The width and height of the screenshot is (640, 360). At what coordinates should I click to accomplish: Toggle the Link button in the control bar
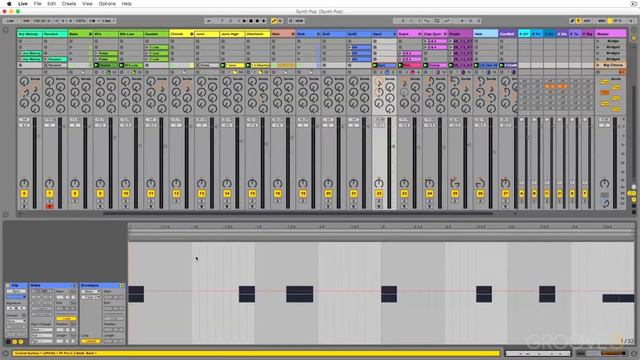10,20
